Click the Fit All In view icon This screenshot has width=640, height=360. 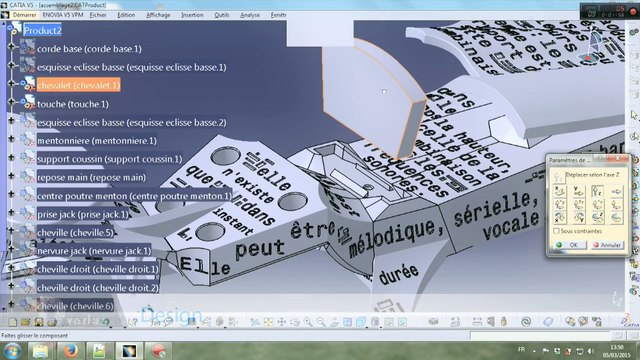tap(268, 322)
